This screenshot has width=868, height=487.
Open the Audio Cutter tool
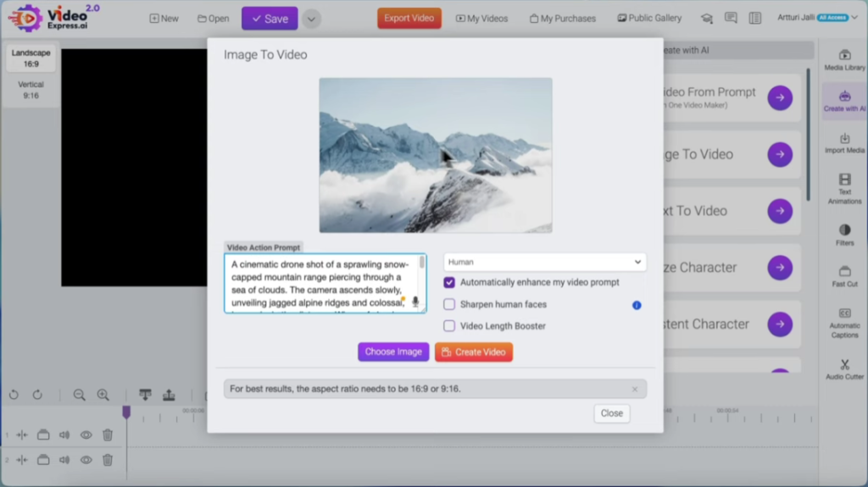(x=844, y=369)
